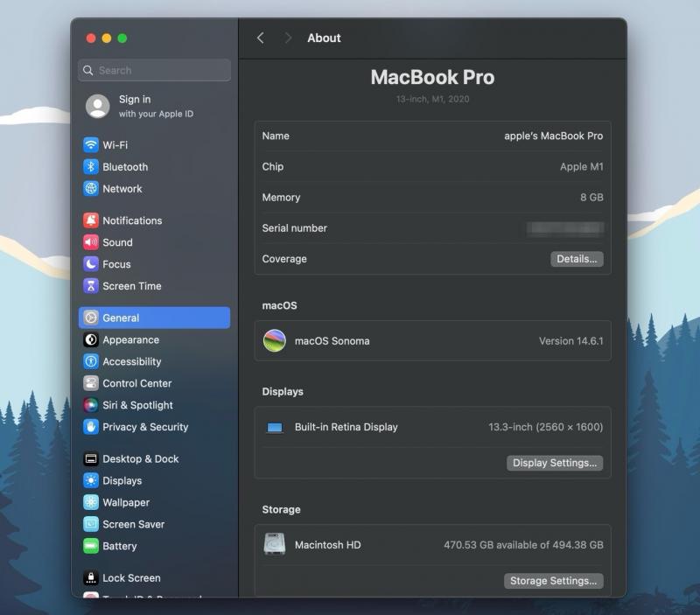Click the Coverage label

(284, 259)
